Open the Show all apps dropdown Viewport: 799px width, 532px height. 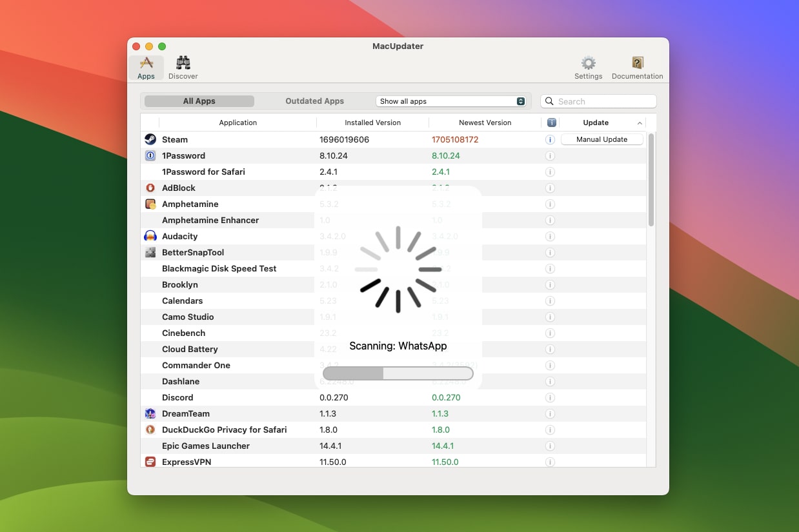click(x=451, y=101)
